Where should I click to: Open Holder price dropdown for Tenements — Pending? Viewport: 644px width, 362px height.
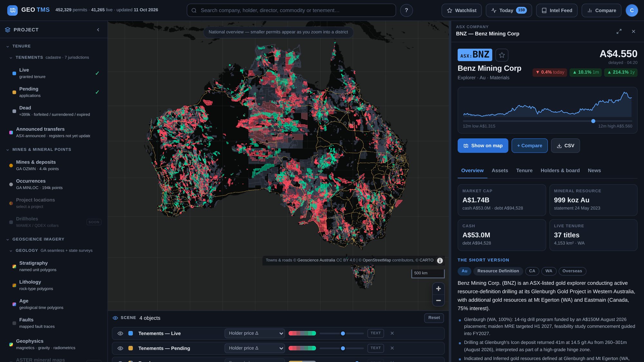255,348
